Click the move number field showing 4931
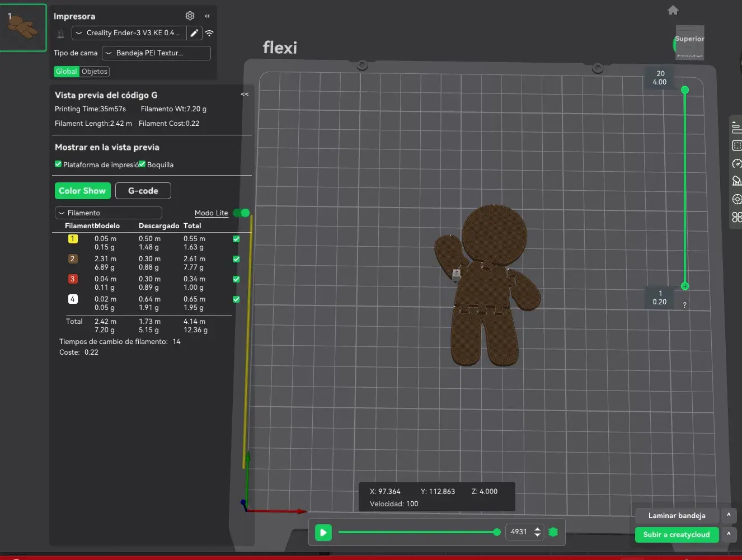 click(519, 532)
